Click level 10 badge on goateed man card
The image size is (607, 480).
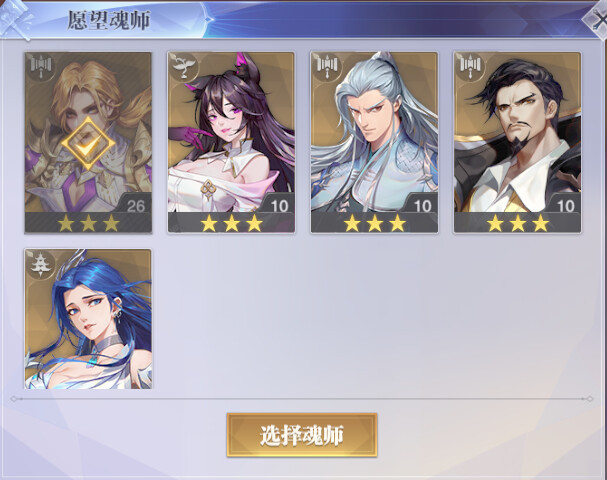(x=565, y=206)
